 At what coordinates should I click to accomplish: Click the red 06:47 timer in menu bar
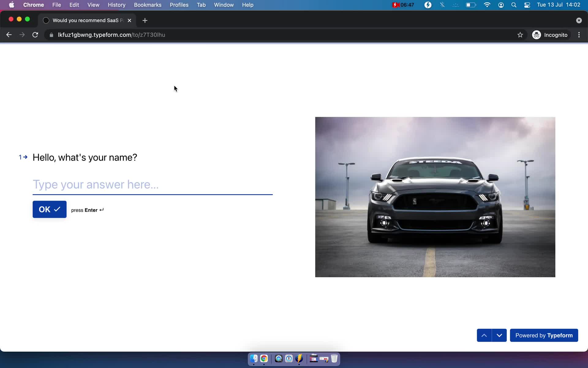pyautogui.click(x=403, y=5)
